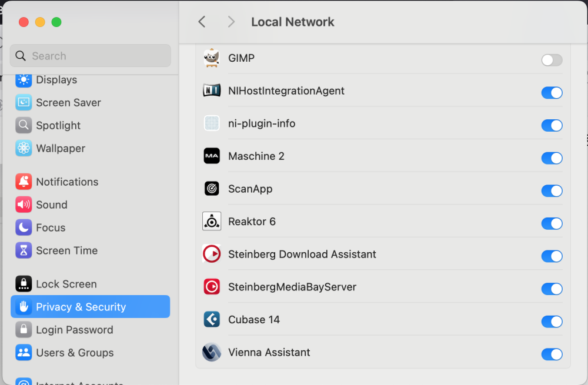Switch off ScanApp network toggle
The image size is (588, 385).
(x=552, y=190)
